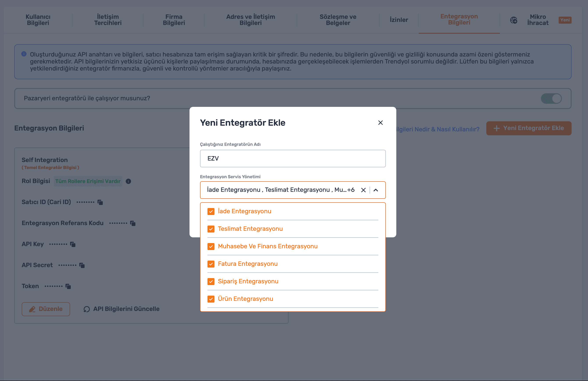
Task: Uncheck Teslimat Entegrasyonu
Action: click(x=211, y=229)
